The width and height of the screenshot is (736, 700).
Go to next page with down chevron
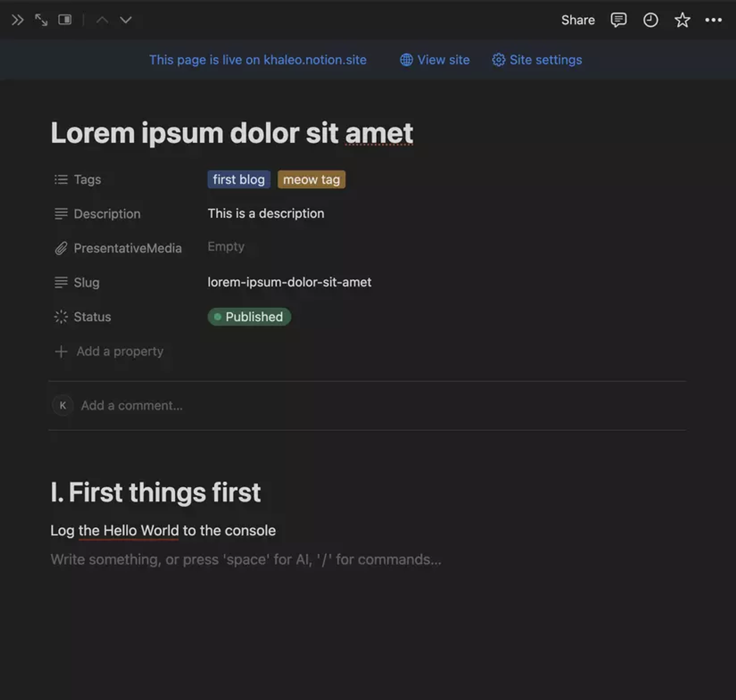coord(126,20)
